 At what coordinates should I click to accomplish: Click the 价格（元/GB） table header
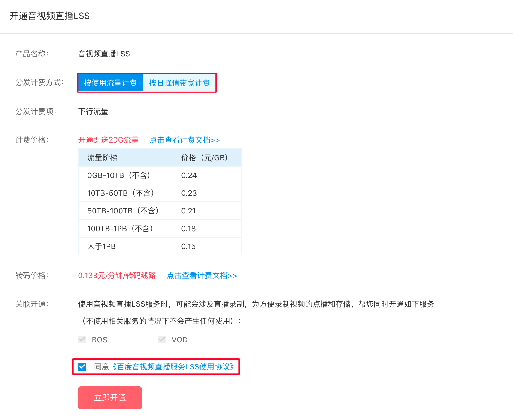pos(207,157)
